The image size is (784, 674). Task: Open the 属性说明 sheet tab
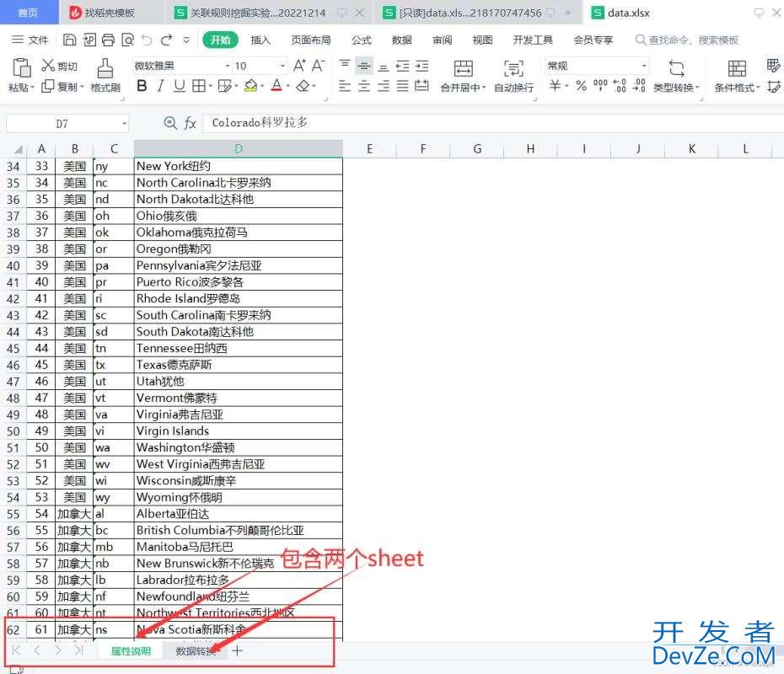[x=131, y=651]
